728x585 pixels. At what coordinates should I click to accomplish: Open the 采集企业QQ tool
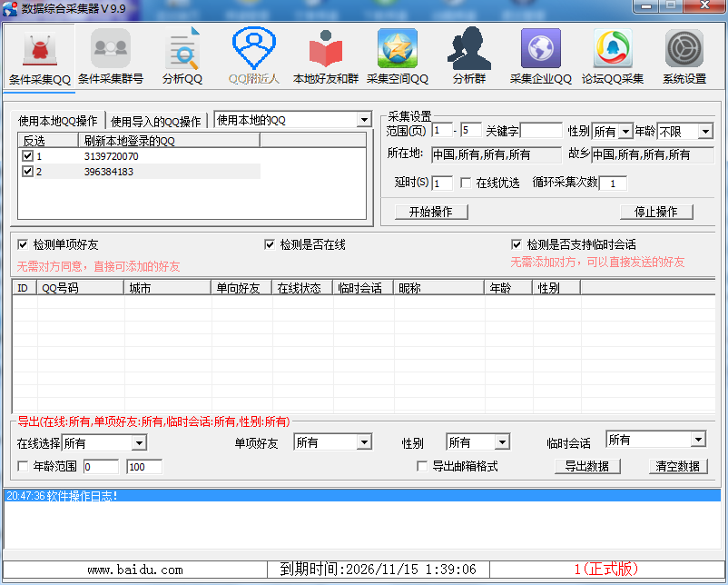click(x=540, y=57)
